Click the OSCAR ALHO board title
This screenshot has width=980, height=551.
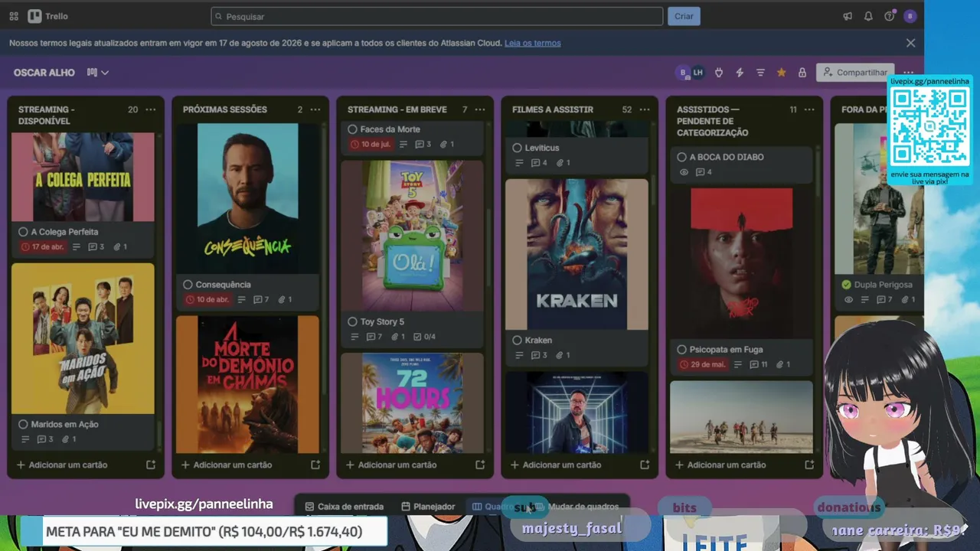[44, 73]
